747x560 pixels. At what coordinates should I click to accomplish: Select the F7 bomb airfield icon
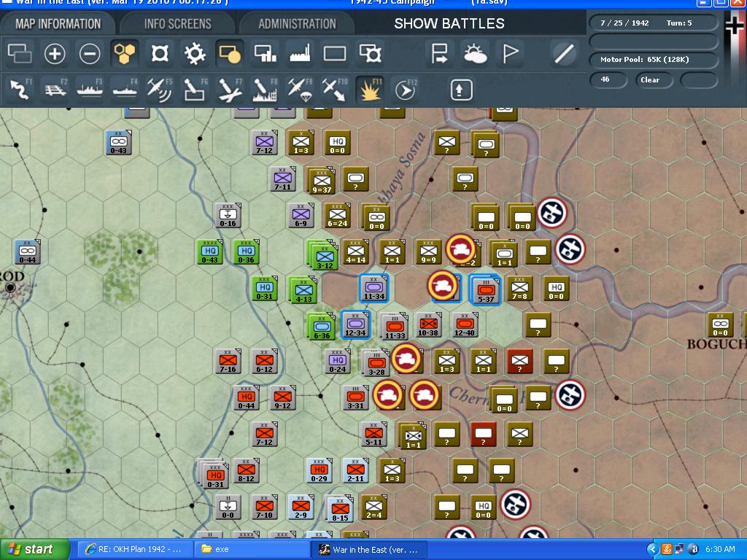click(x=231, y=90)
